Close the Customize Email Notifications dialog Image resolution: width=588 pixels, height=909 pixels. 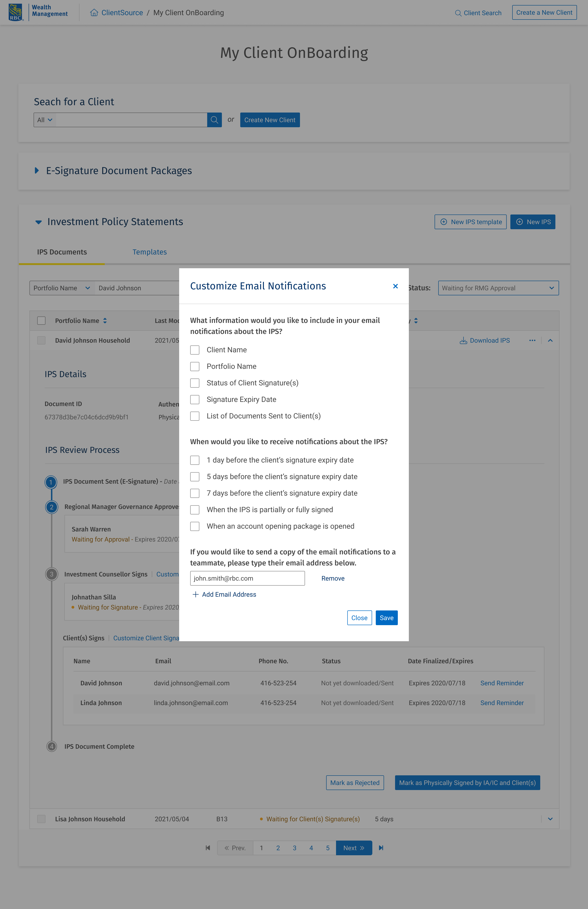click(x=395, y=286)
